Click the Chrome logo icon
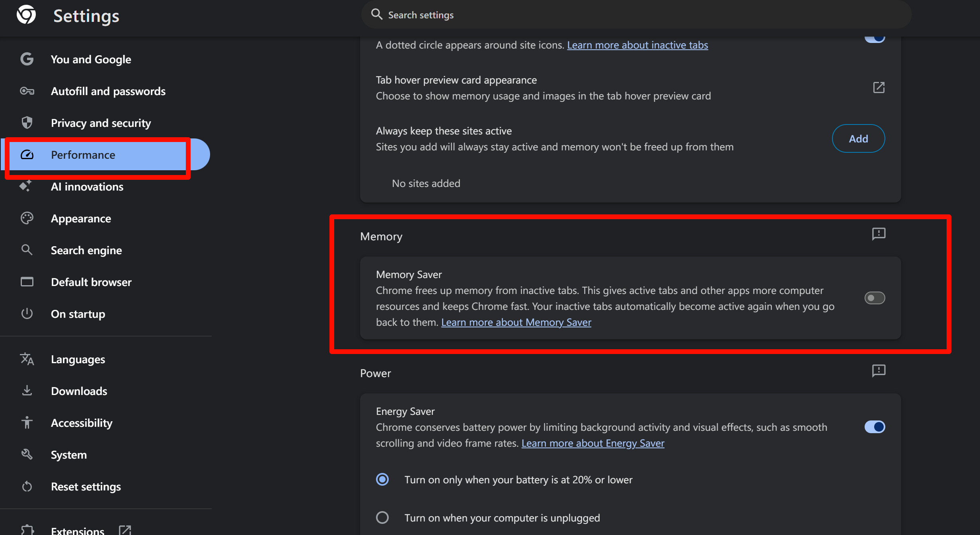The width and height of the screenshot is (980, 535). tap(26, 15)
